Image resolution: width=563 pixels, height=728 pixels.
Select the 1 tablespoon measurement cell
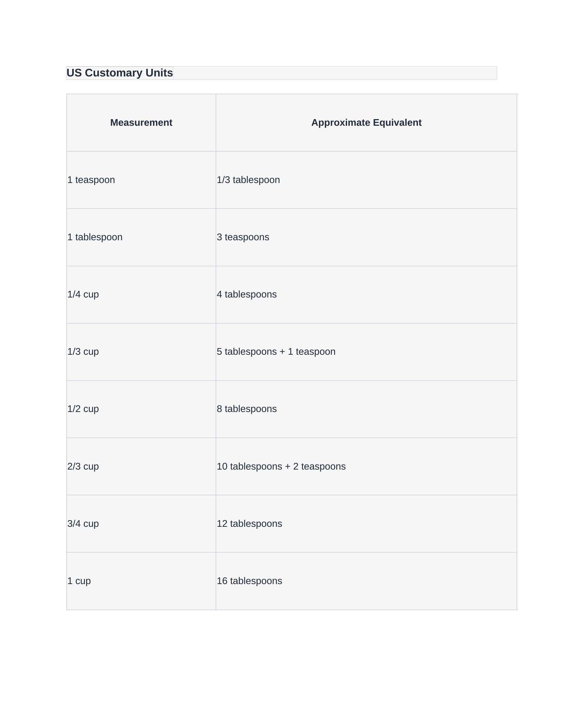click(141, 237)
